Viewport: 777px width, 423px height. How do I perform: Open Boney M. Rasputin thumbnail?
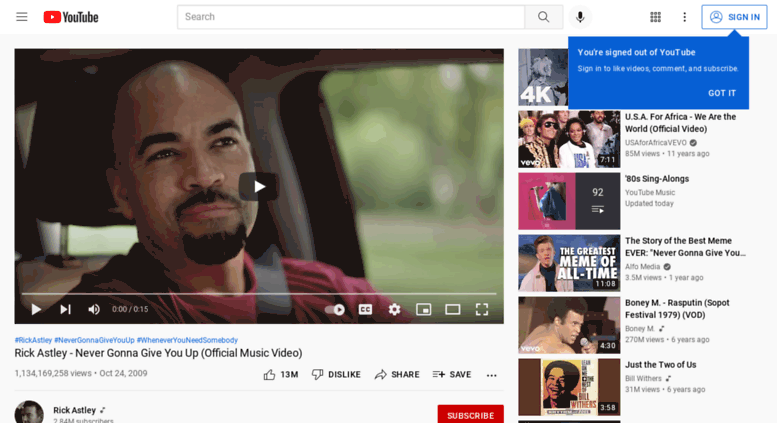[x=569, y=324]
